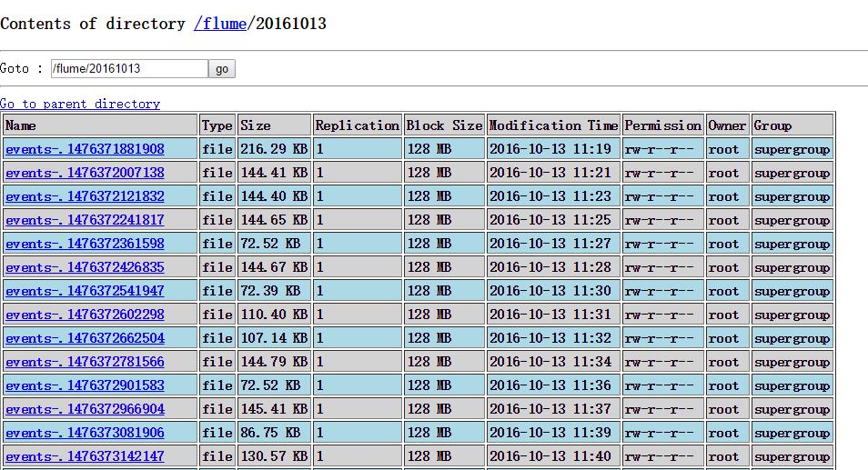Select the 144.67 KB size cell
This screenshot has width=868, height=470.
click(274, 267)
